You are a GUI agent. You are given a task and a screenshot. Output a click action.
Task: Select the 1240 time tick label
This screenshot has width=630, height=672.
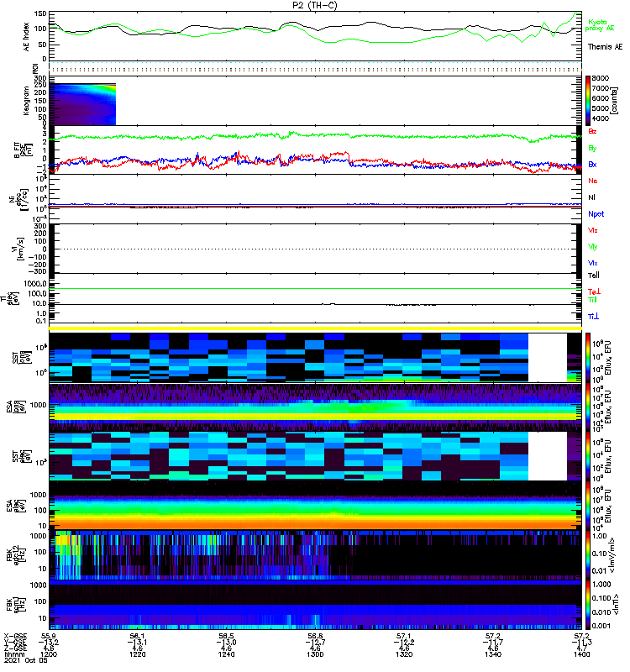[226, 654]
